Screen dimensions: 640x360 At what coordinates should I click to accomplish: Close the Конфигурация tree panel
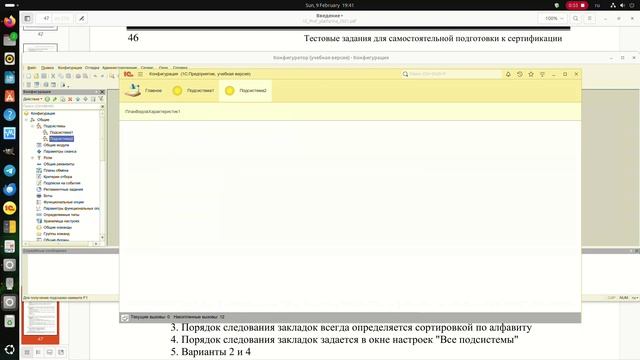click(x=102, y=92)
